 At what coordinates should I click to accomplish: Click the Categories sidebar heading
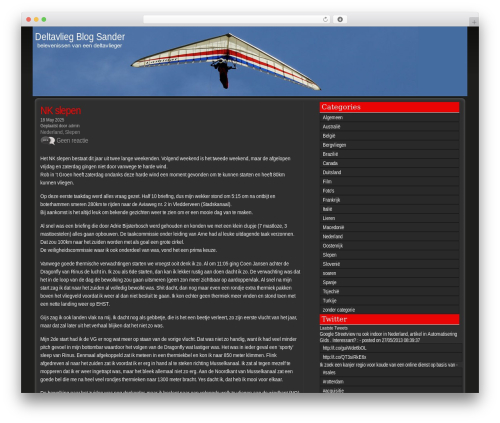[x=389, y=107]
